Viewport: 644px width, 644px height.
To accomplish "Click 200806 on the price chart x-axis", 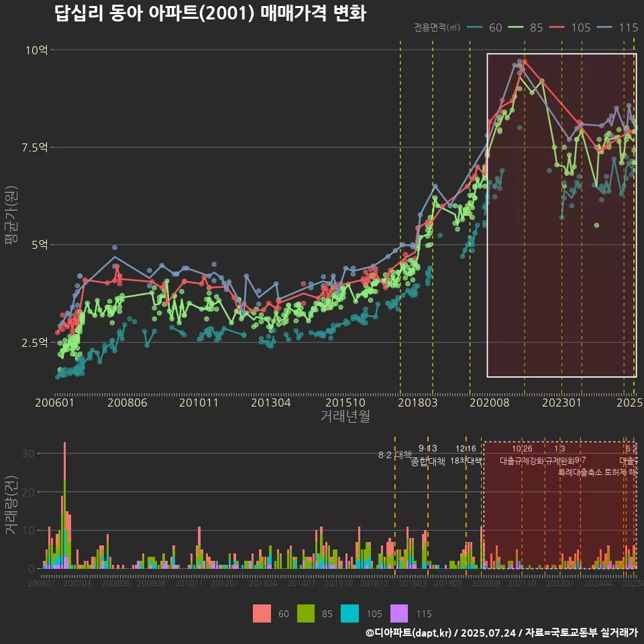I will [127, 402].
